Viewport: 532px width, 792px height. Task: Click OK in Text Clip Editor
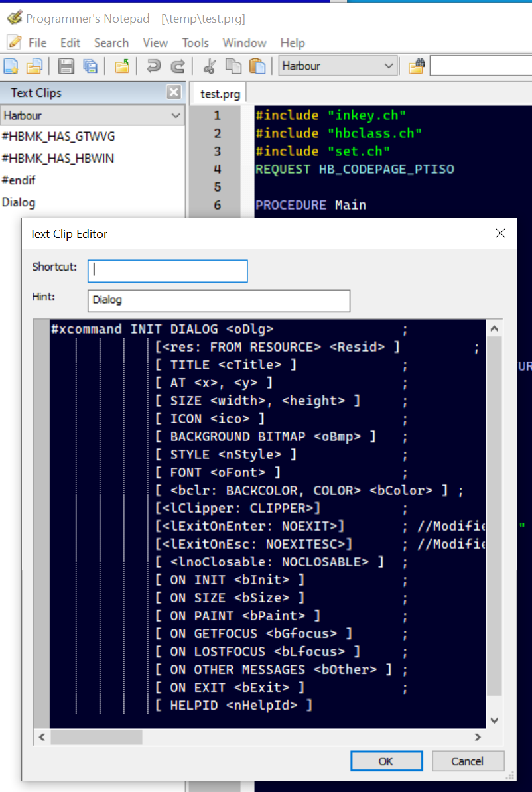(x=387, y=761)
